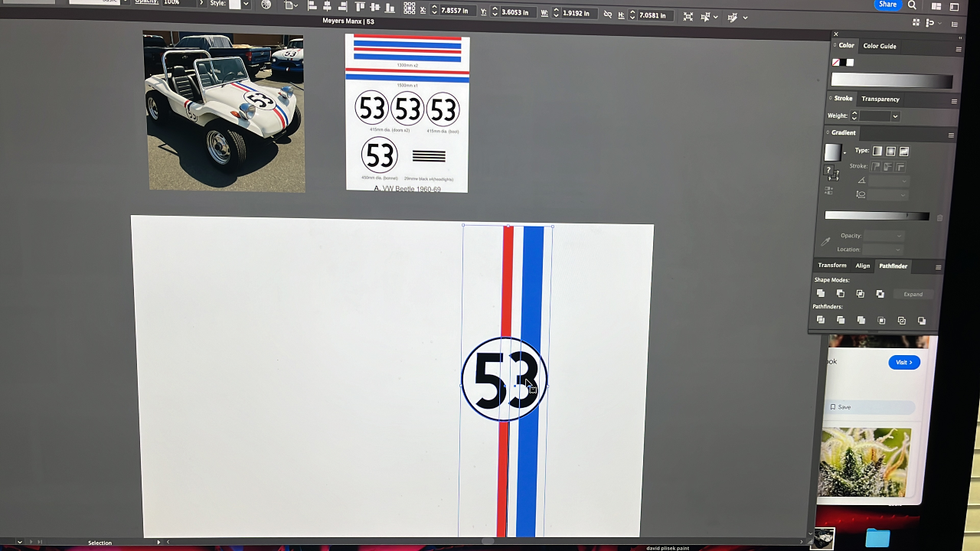980x551 pixels.
Task: Click the Recolor Artwork wheel icon in control bar
Action: pyautogui.click(x=266, y=5)
